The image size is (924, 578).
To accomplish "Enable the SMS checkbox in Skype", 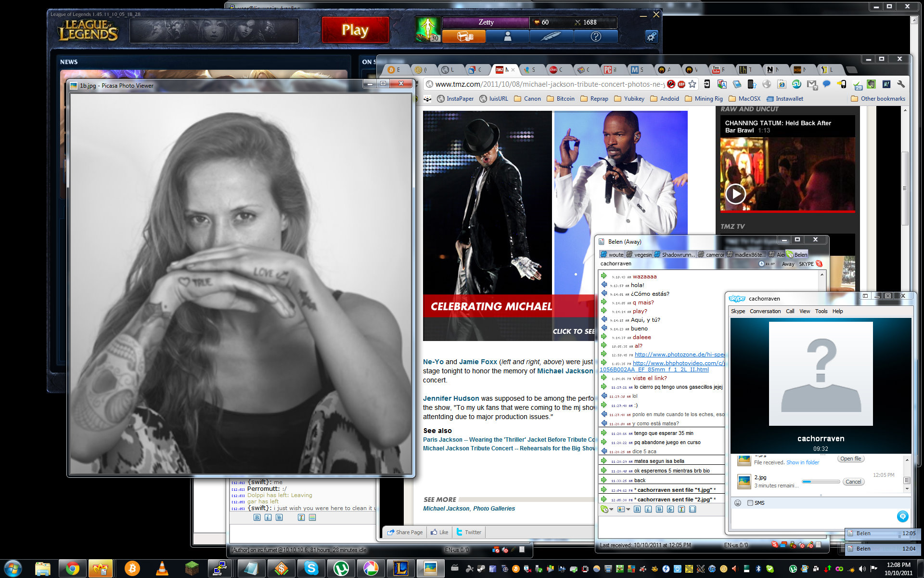I will 750,503.
